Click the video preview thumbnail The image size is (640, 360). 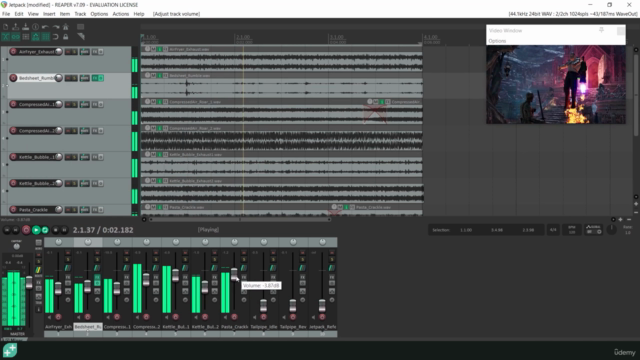pos(556,84)
